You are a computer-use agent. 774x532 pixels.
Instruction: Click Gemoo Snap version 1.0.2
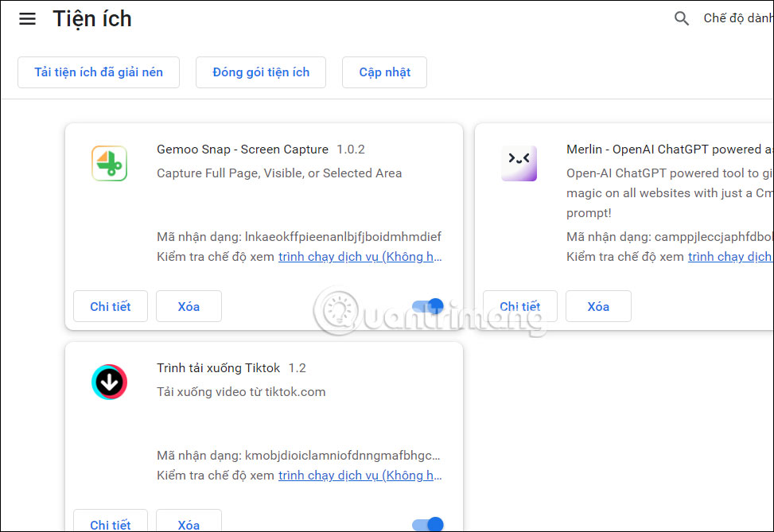pyautogui.click(x=351, y=149)
